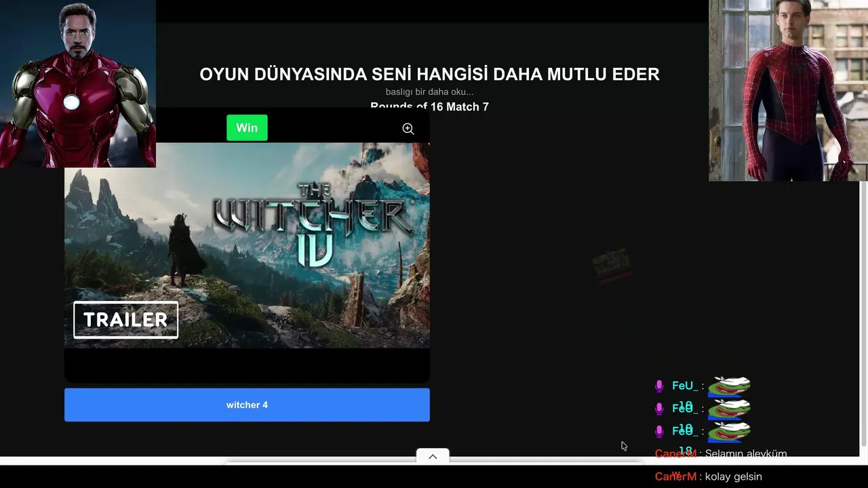Click the vertical scrollbar on the right edge
Viewport: 868px width, 488px height.
coord(863,314)
